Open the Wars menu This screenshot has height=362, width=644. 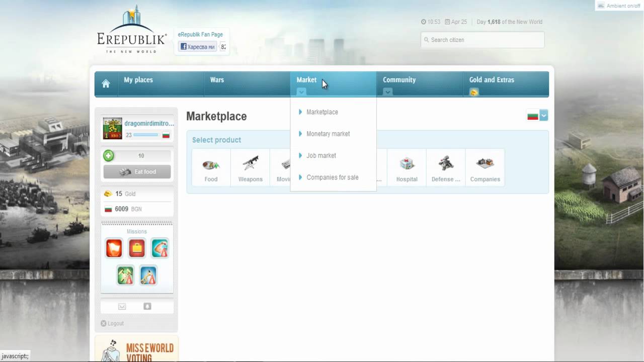point(217,80)
